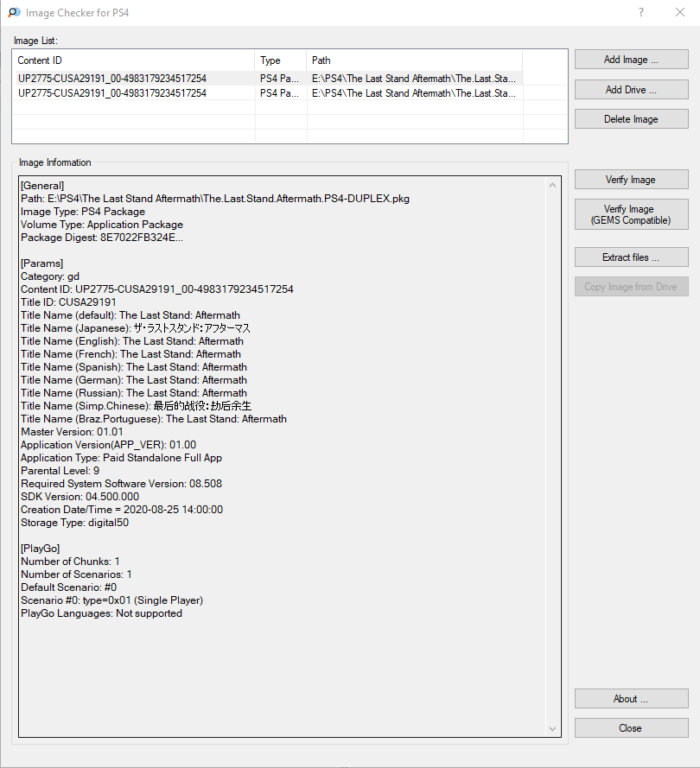Click second row's path cell

[414, 93]
